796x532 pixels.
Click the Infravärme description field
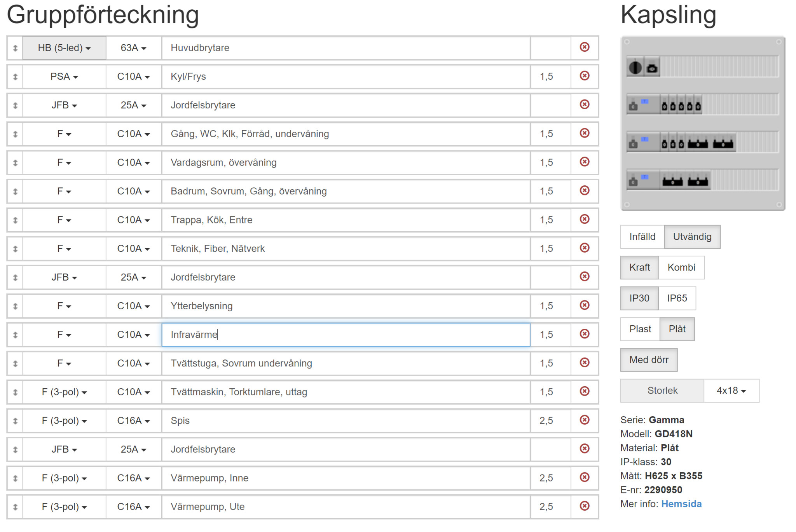click(x=346, y=335)
